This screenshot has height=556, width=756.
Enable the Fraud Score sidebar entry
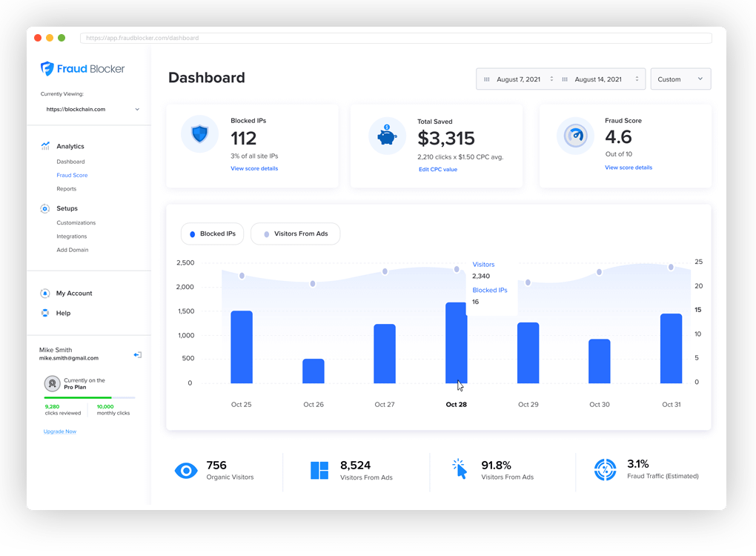pos(71,175)
